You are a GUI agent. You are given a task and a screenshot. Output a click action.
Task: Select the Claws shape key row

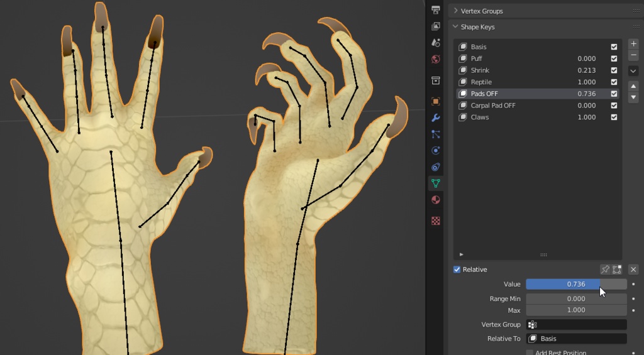(x=538, y=117)
